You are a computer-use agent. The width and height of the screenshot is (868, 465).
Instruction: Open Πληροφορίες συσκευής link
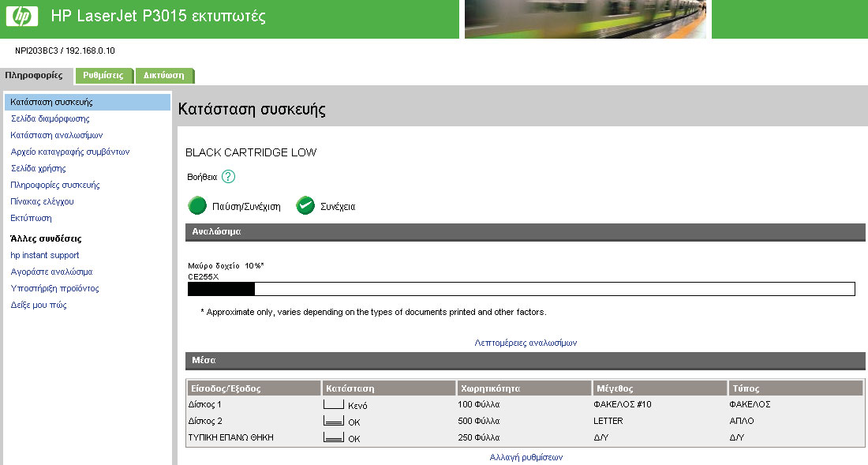(x=54, y=185)
